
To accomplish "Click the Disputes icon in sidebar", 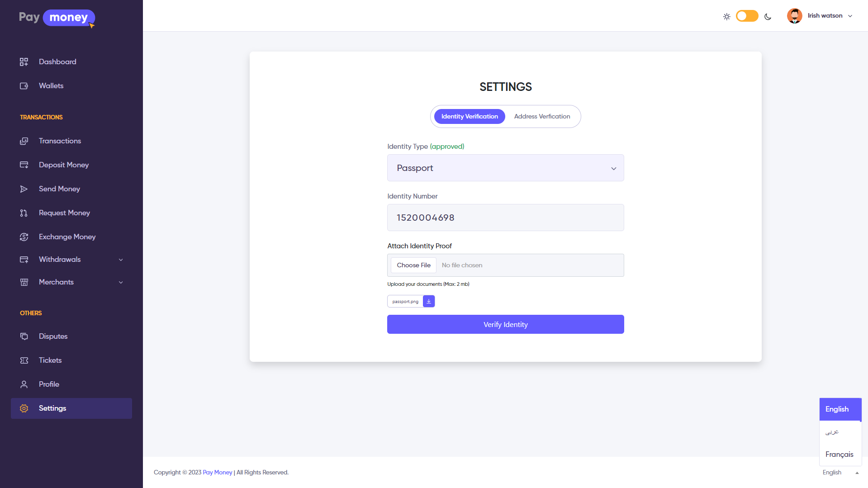I will coord(24,336).
